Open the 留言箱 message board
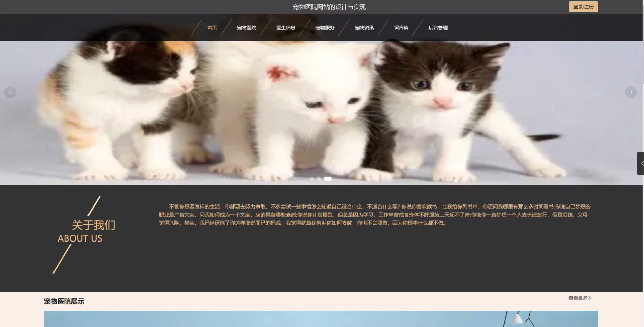Image resolution: width=644 pixels, height=327 pixels. point(401,28)
